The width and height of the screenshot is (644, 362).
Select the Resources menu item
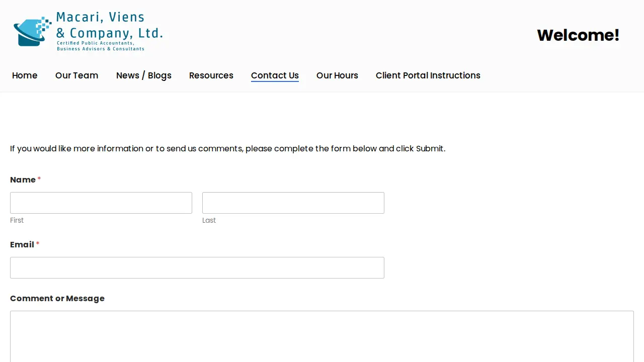211,75
